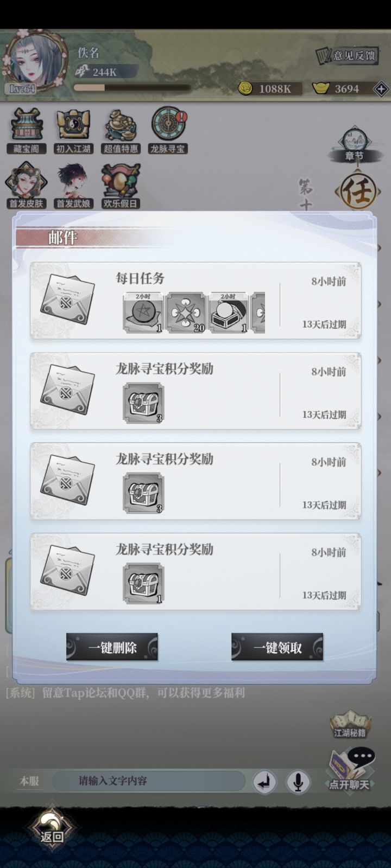Click the 一键领取 claim all button
391x868 pixels.
[x=278, y=647]
